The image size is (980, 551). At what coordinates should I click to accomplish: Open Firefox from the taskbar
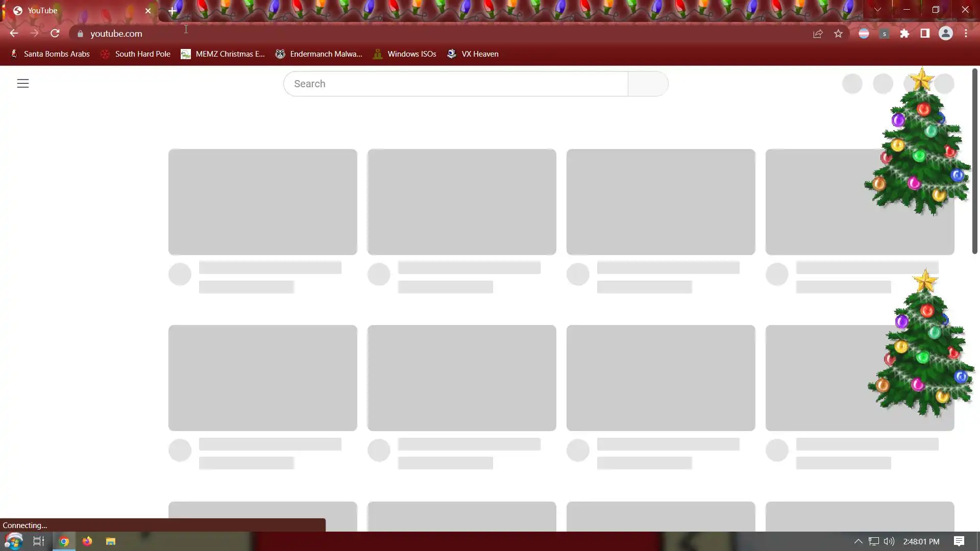click(87, 541)
